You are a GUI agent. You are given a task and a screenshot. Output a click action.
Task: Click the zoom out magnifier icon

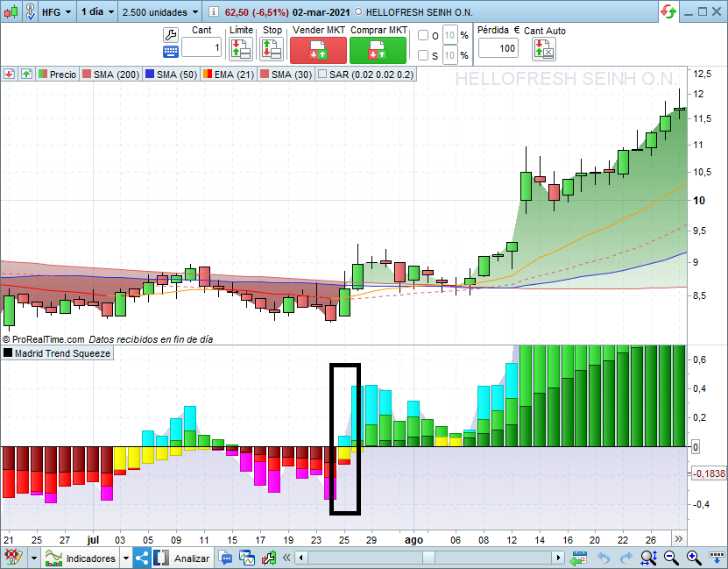[671, 558]
